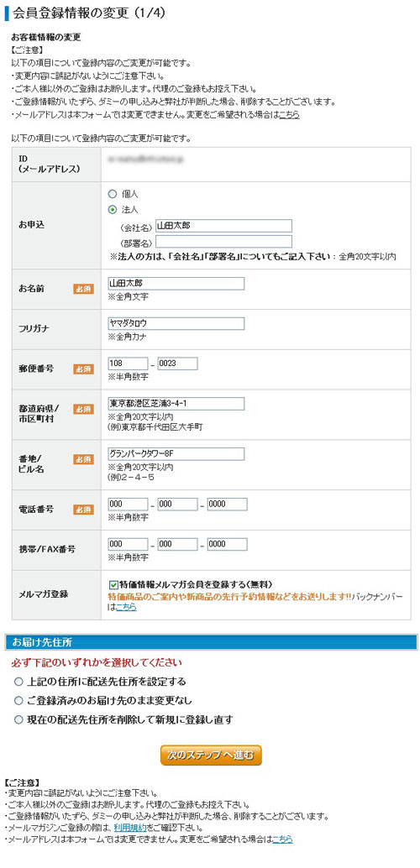Select the 法人 radio button
The image size is (420, 868).
coord(113,210)
